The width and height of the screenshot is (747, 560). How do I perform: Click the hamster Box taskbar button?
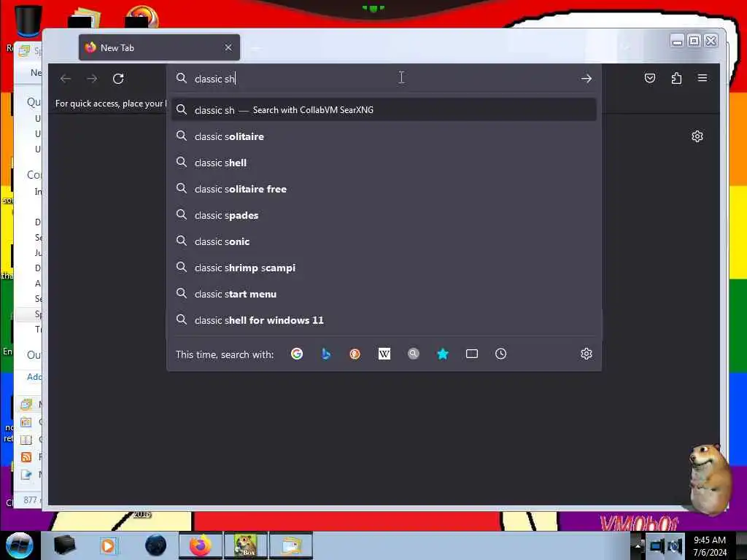click(x=246, y=545)
